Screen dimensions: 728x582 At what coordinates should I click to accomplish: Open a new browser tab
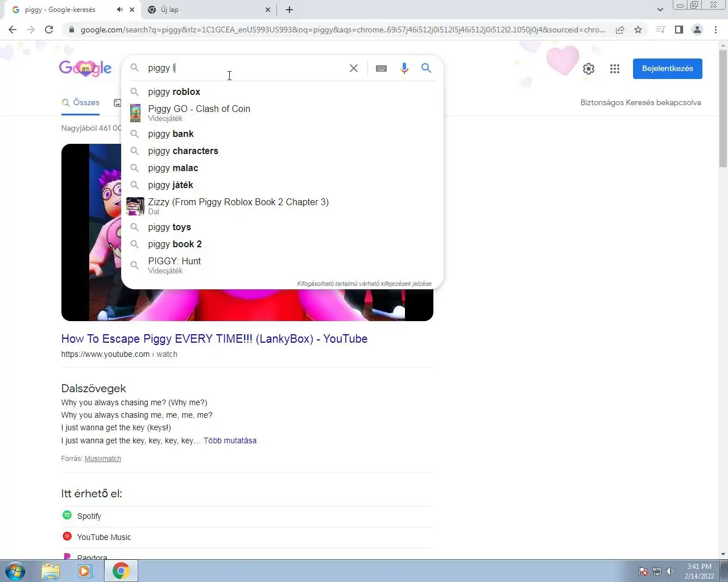(x=289, y=10)
